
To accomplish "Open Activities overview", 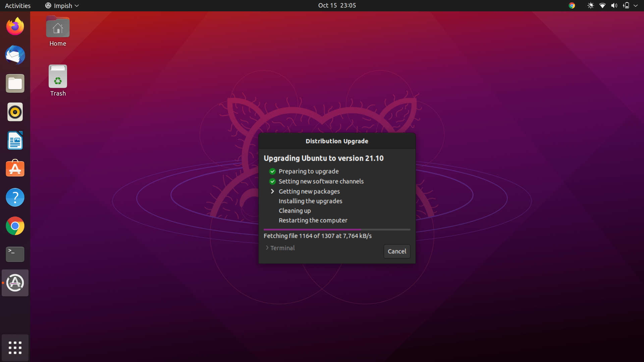I will [18, 5].
